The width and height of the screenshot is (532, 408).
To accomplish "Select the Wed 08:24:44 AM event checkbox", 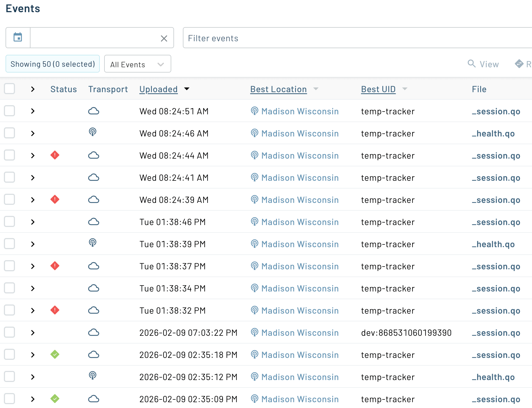I will point(9,155).
